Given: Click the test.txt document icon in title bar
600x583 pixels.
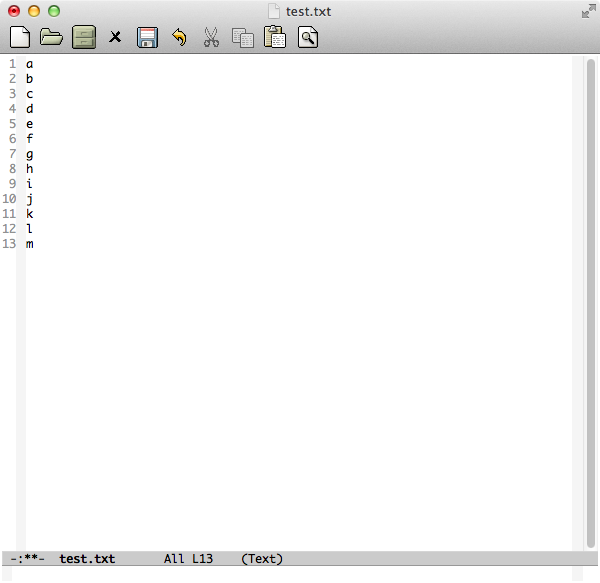Looking at the screenshot, I should coord(273,11).
